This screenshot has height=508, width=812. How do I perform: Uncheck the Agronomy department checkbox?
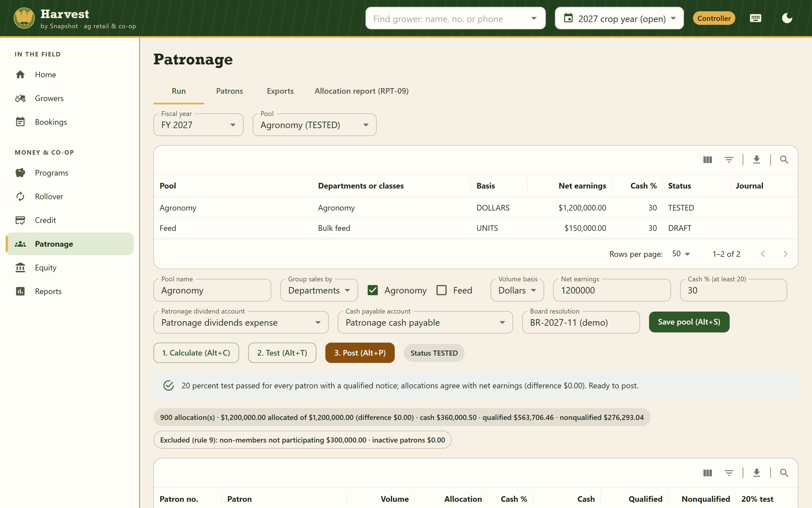pos(372,290)
